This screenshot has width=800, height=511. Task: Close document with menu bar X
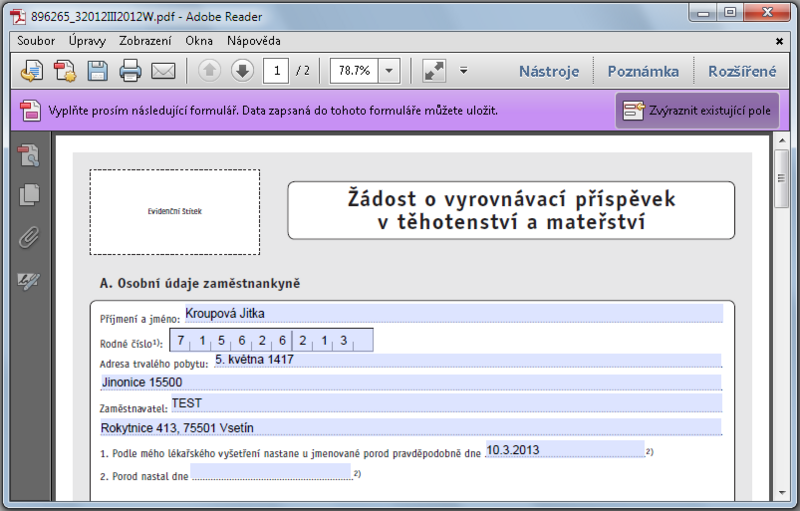tap(779, 41)
